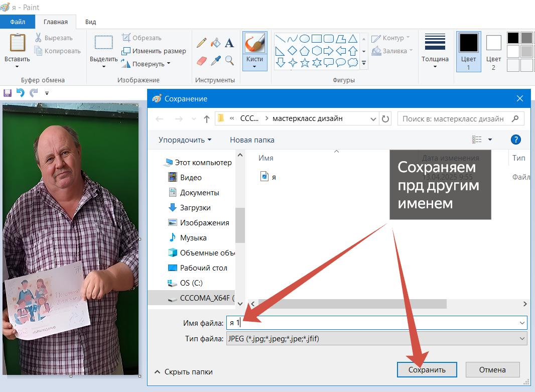The width and height of the screenshot is (535, 392).
Task: Select the Magnifier tool
Action: 229,61
